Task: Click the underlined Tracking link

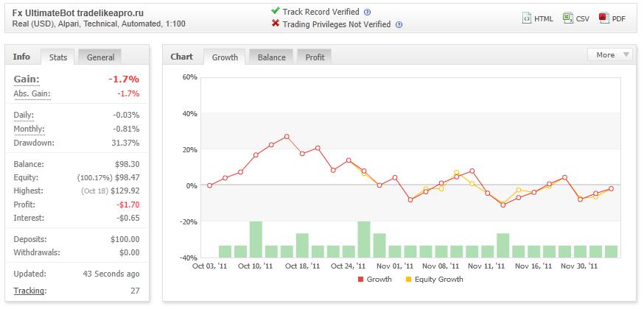Action: point(30,291)
